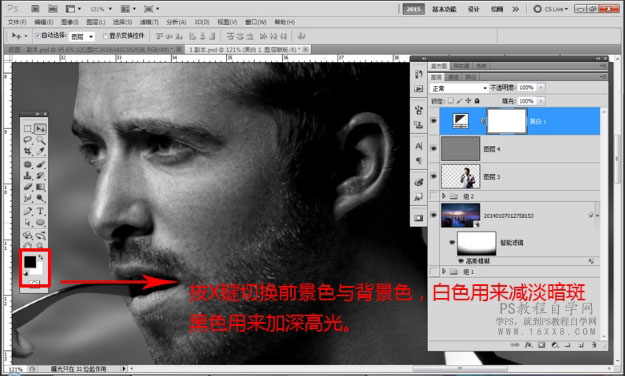This screenshot has width=625, height=376.
Task: Swap foreground and background colors
Action: (x=41, y=257)
